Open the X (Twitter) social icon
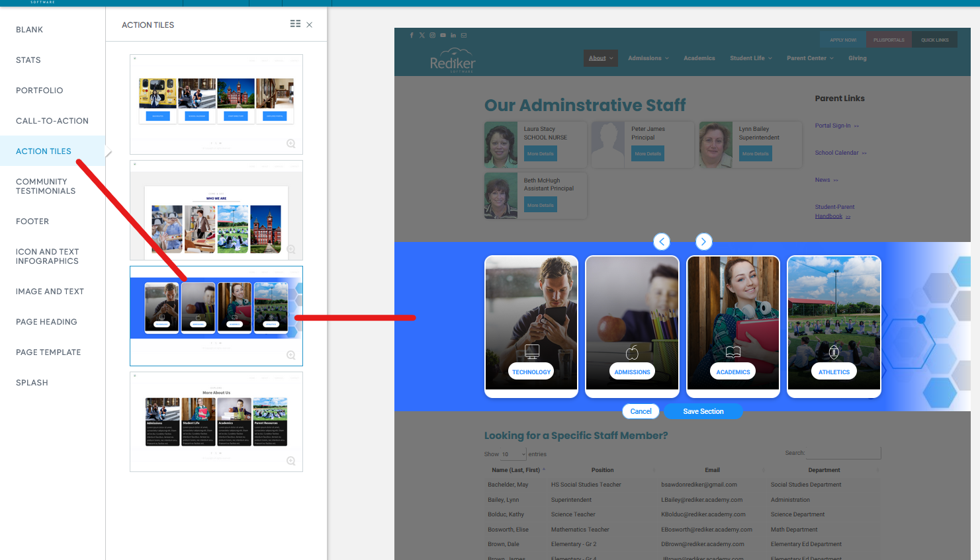Image resolution: width=980 pixels, height=560 pixels. coord(422,35)
